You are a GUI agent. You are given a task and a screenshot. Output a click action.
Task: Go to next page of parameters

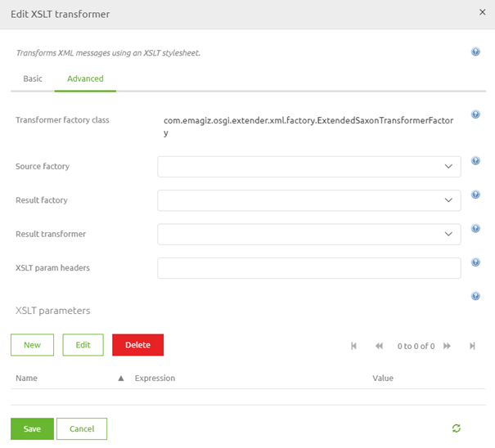tap(447, 346)
